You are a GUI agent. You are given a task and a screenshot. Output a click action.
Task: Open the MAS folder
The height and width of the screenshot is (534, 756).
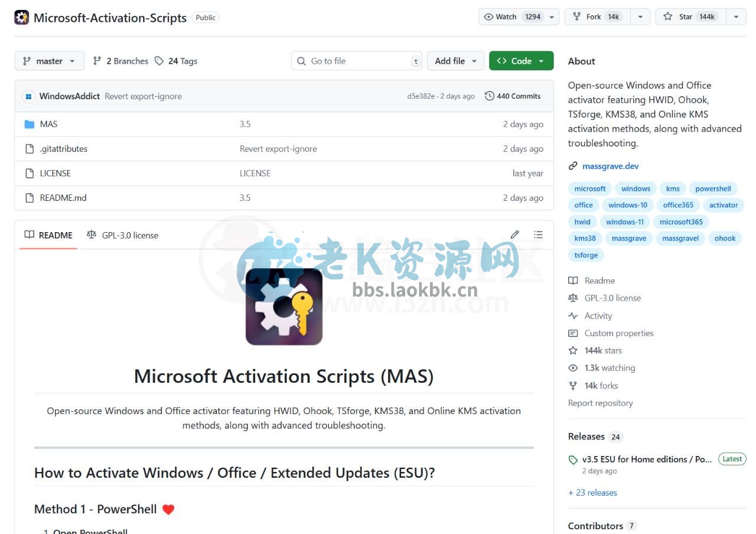[48, 124]
